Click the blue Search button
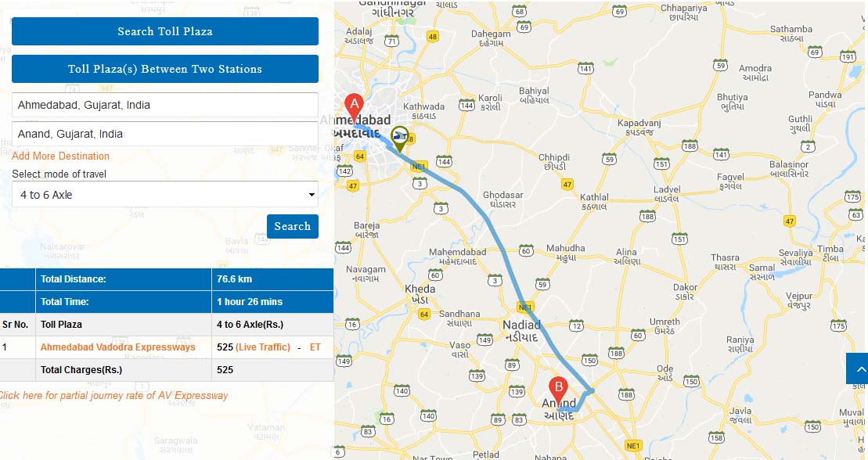 (292, 226)
